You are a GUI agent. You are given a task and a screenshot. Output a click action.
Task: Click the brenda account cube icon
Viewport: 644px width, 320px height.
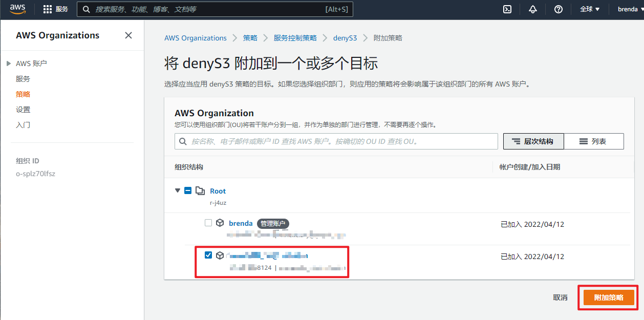click(x=220, y=223)
